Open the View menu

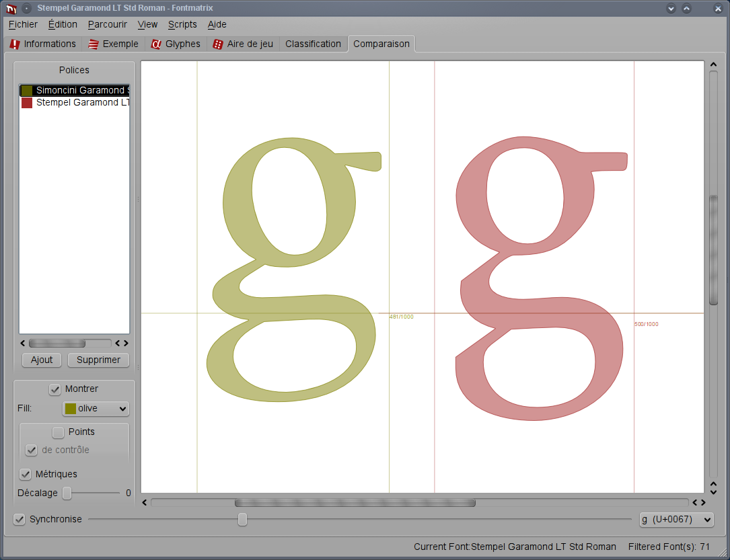coord(147,24)
